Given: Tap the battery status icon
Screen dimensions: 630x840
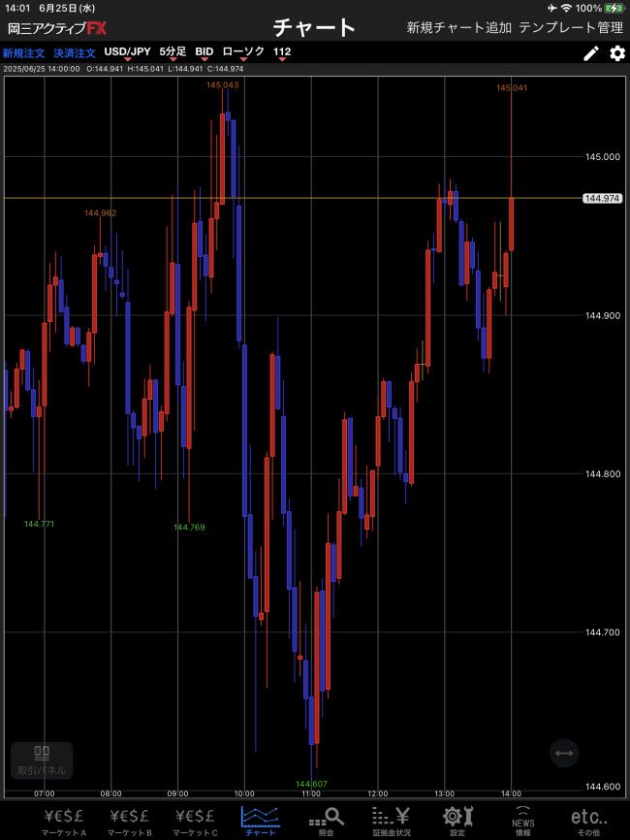Looking at the screenshot, I should coord(614,8).
